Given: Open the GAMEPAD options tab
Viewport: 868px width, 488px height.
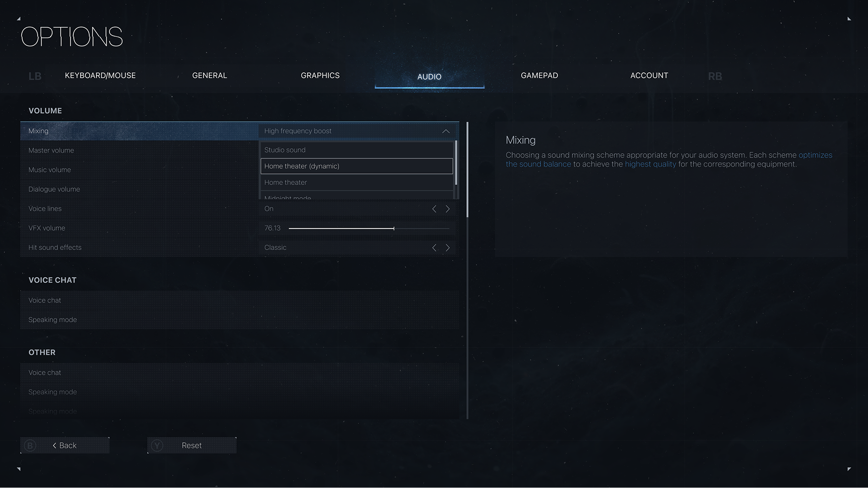Looking at the screenshot, I should coord(539,75).
